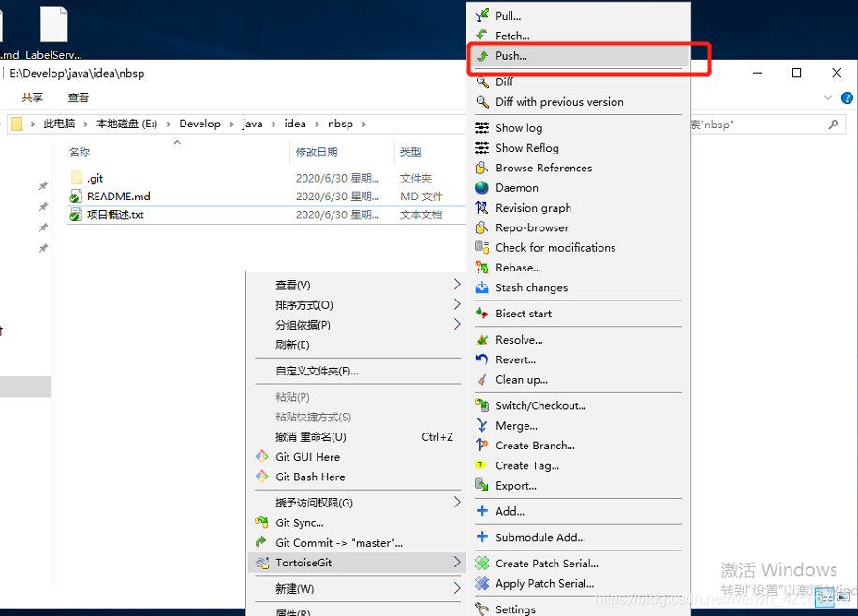The image size is (858, 616).
Task: Click the Git GUI Here icon
Action: (x=262, y=456)
